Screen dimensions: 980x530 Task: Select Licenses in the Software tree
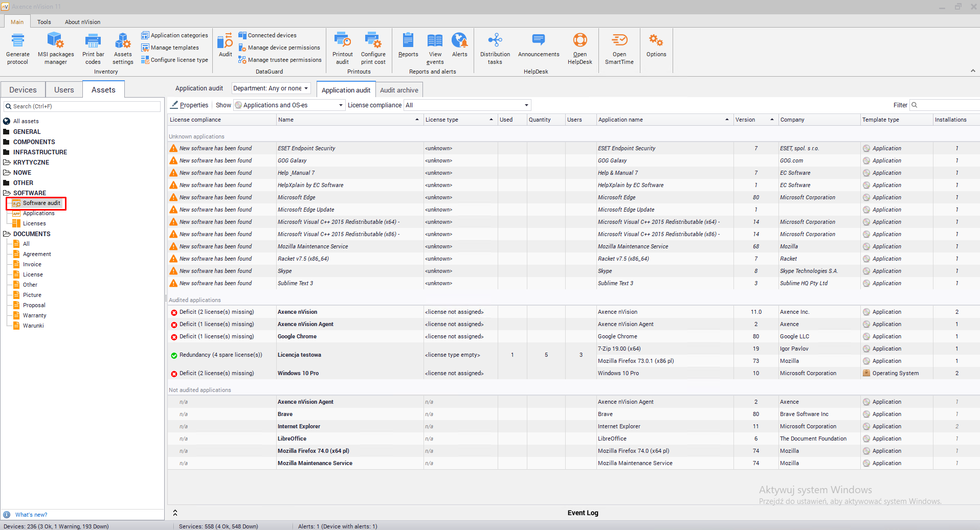[x=34, y=223]
